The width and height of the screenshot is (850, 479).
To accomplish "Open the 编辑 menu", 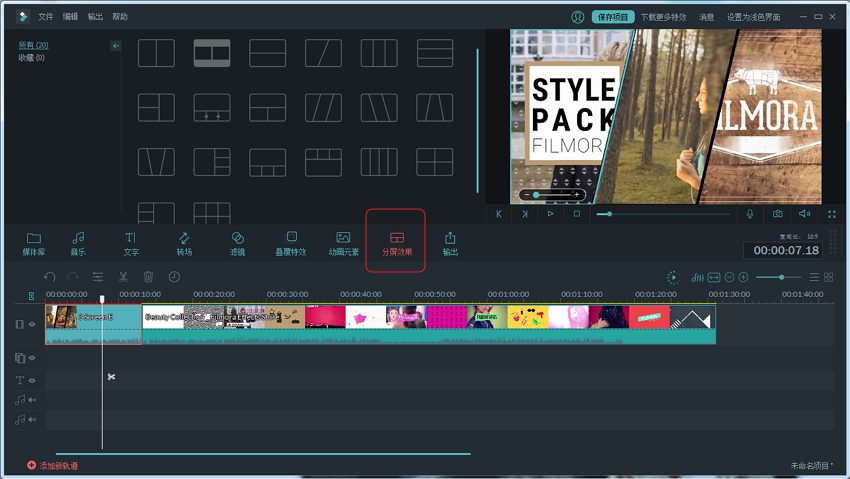I will coord(70,17).
